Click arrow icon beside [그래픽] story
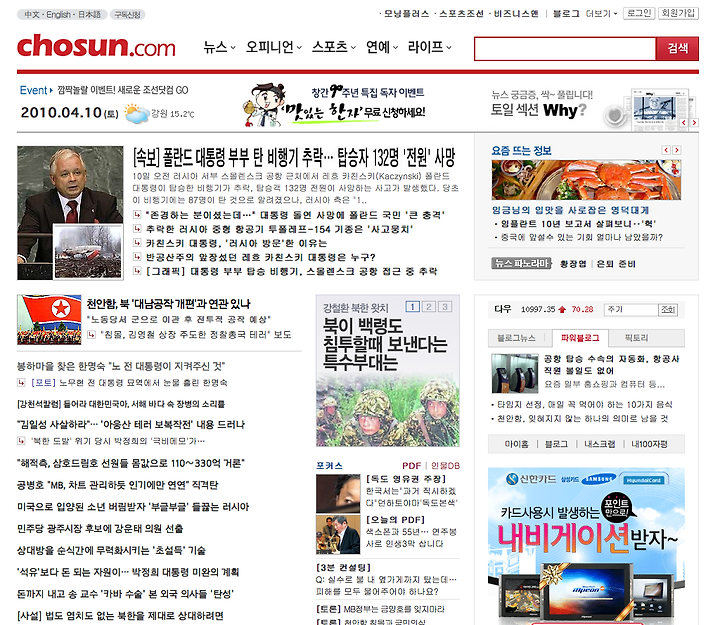This screenshot has height=625, width=720. (x=137, y=271)
